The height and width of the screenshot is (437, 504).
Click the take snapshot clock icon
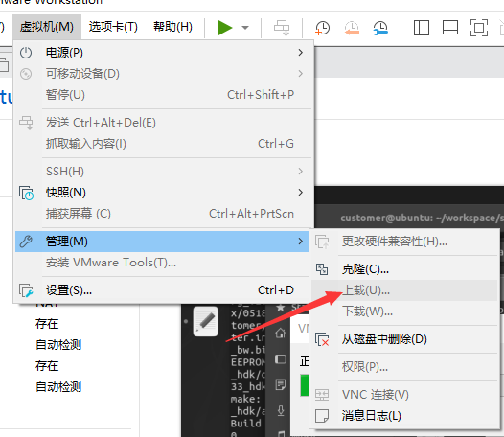322,28
